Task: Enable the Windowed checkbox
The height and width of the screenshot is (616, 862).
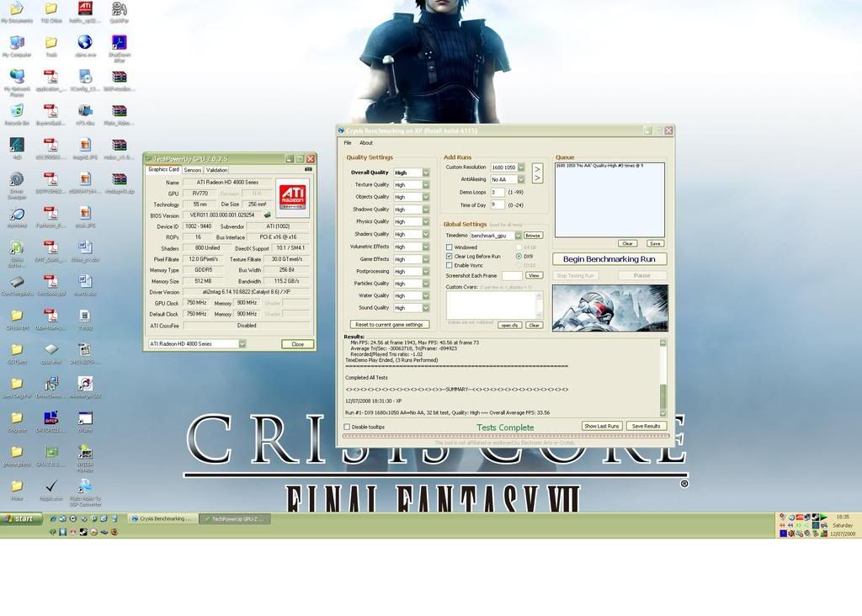Action: click(x=449, y=247)
